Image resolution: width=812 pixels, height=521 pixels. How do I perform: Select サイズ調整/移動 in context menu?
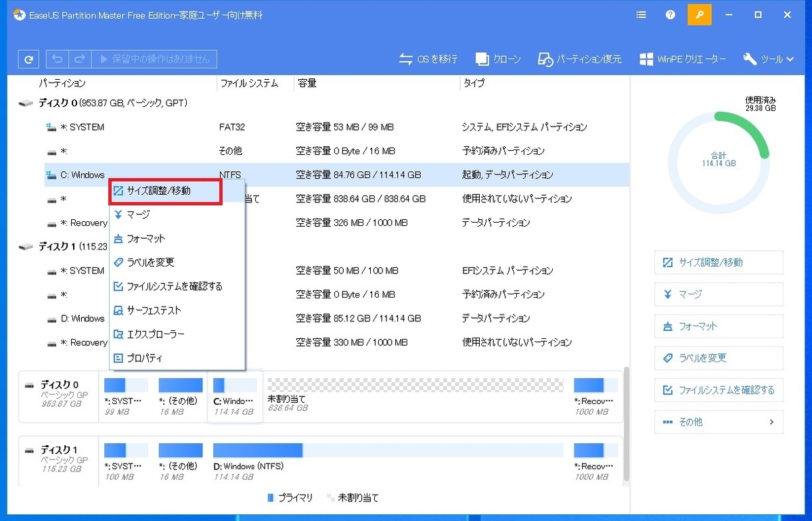click(166, 191)
